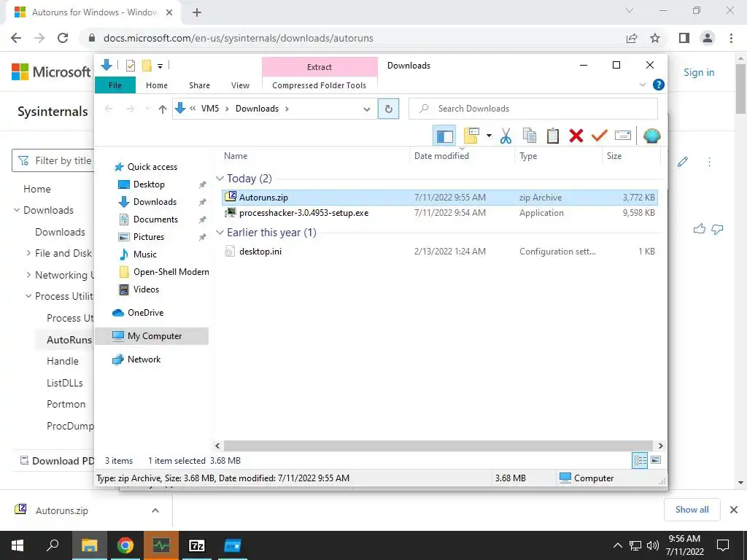Click the red X Delete icon
The height and width of the screenshot is (560, 747).
(576, 136)
